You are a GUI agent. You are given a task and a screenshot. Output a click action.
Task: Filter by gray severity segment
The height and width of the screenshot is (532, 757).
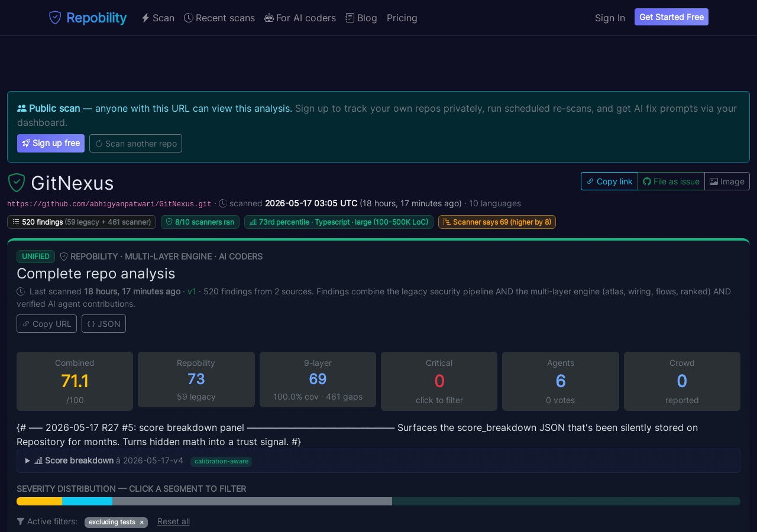pos(252,501)
